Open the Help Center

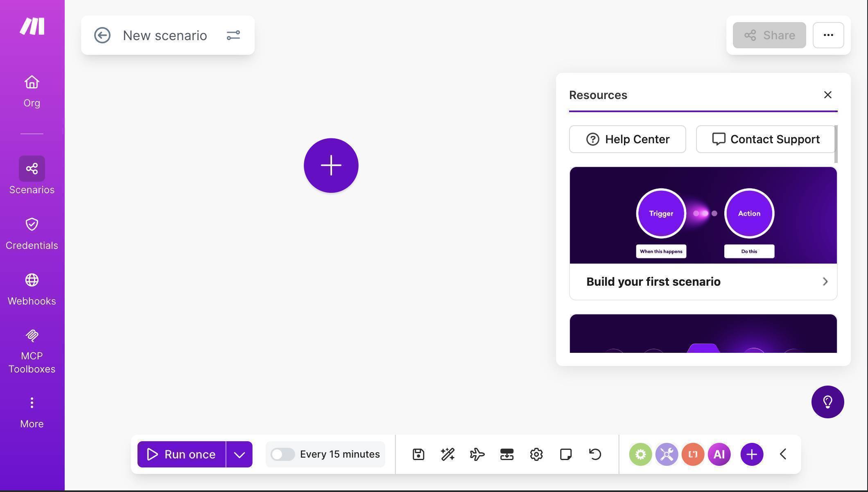click(627, 139)
